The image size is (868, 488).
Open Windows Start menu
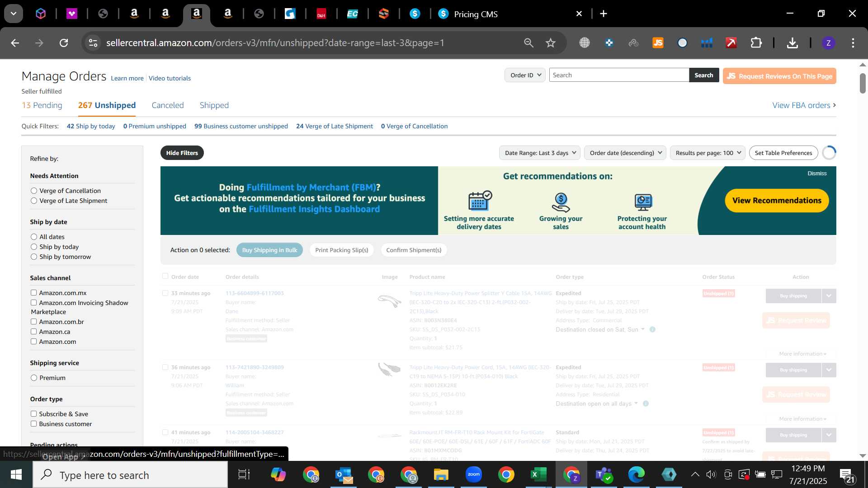tap(16, 474)
